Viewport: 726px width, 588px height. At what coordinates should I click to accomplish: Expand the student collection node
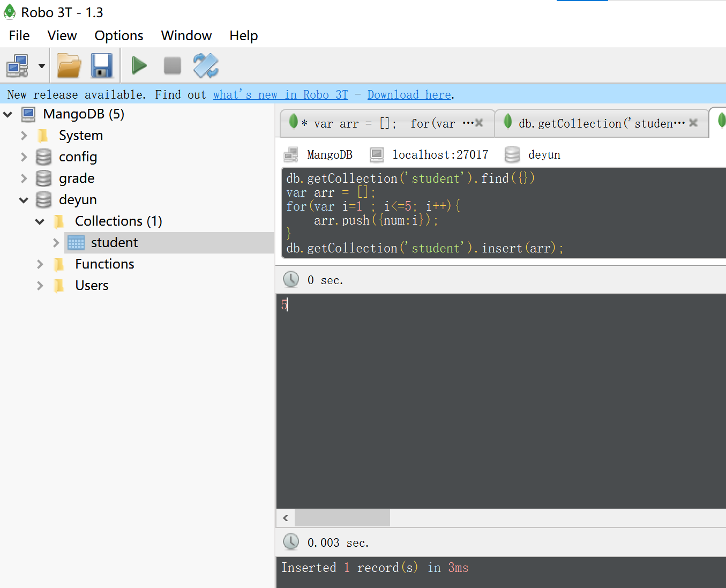coord(56,243)
